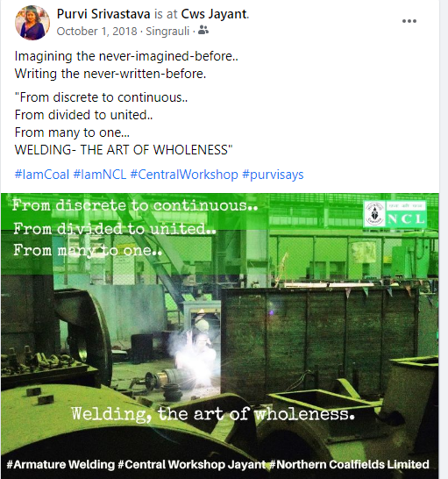This screenshot has width=448, height=479.
Task: Click '#Northern Coalfields Limited' text on the photo
Action: tap(349, 464)
